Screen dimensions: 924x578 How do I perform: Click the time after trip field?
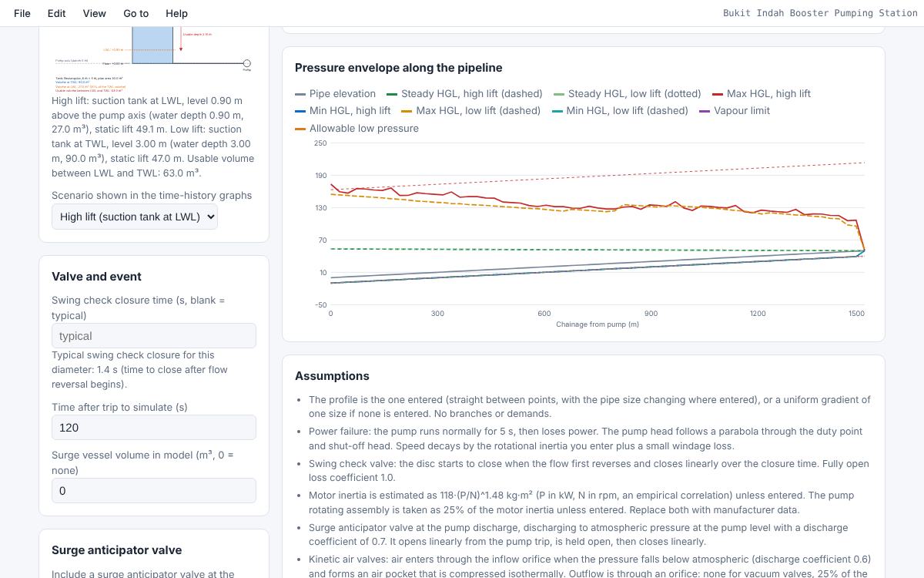pos(154,427)
